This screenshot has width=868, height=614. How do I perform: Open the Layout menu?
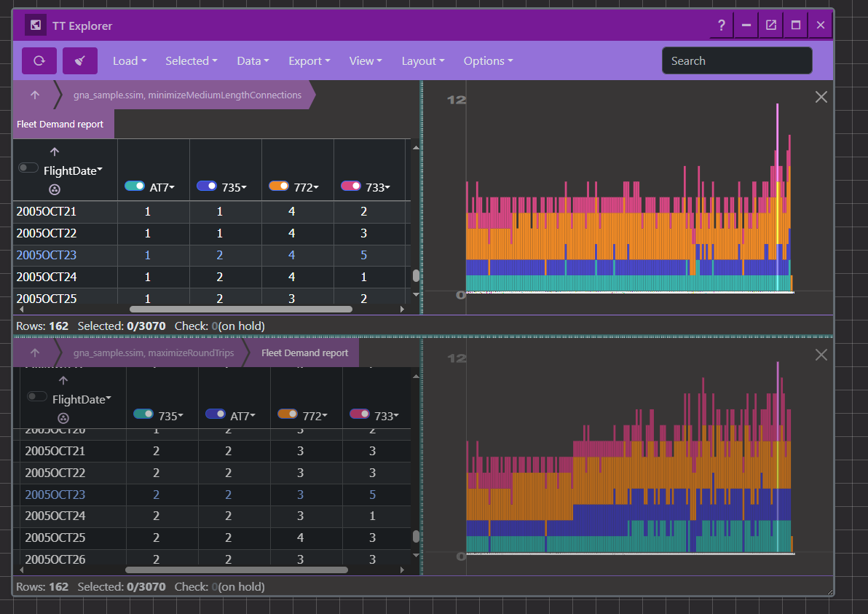(422, 61)
